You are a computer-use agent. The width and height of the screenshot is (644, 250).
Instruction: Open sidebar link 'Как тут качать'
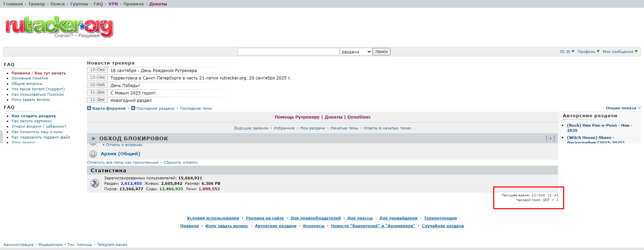click(x=50, y=73)
